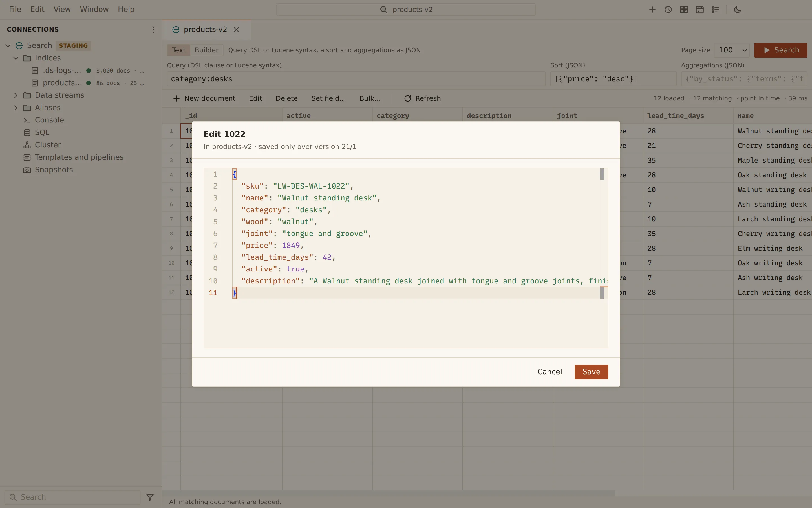Click the products-v2 tab's Elasticsearch icon

tap(175, 30)
